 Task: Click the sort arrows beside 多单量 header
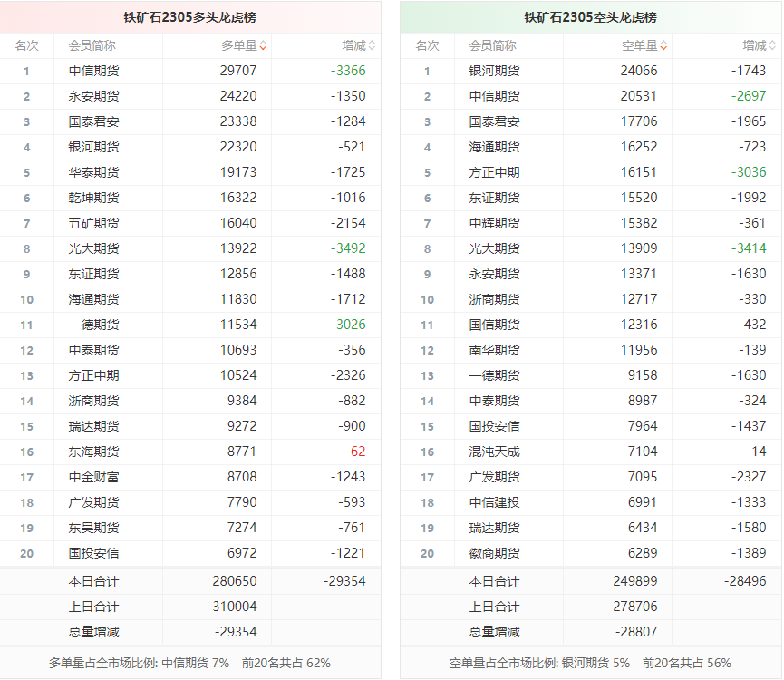coord(263,46)
